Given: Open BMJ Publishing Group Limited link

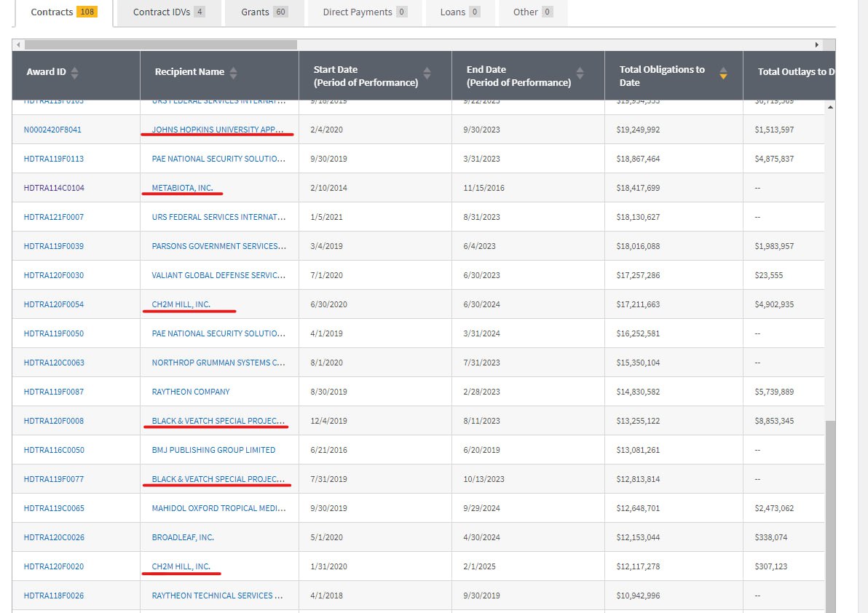Looking at the screenshot, I should pos(213,451).
